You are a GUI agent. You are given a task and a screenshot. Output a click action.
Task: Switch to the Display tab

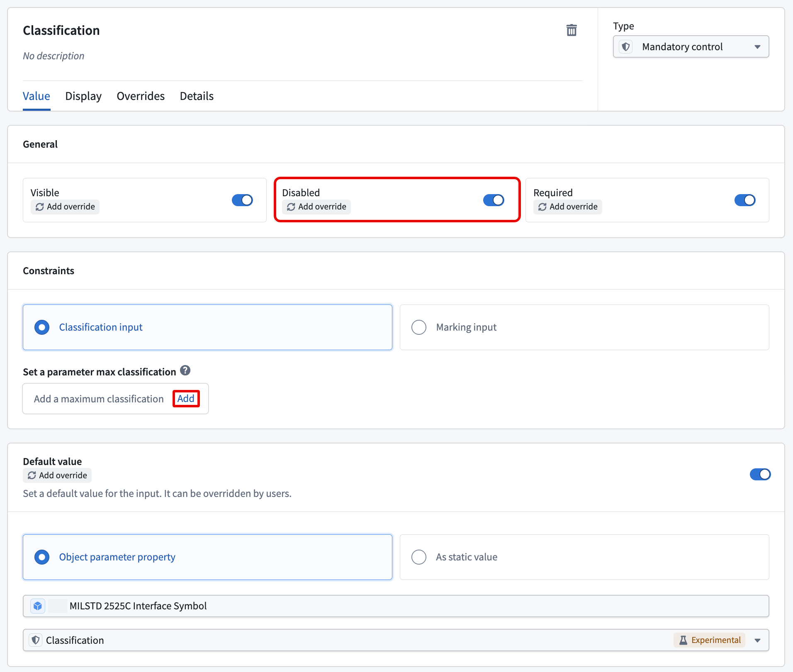[x=83, y=96]
